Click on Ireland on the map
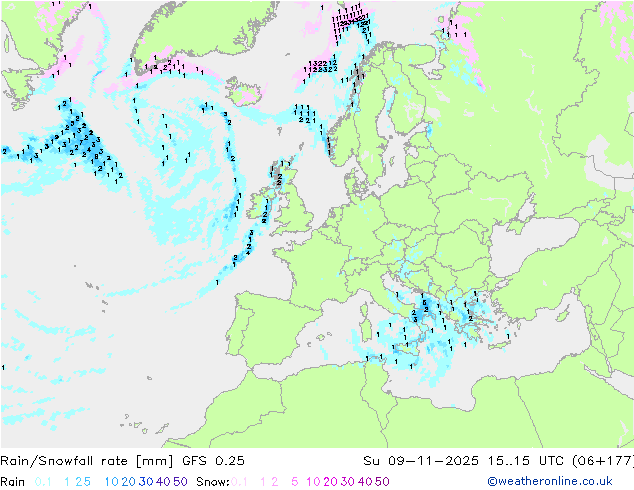This screenshot has width=634, height=490. [x=261, y=205]
